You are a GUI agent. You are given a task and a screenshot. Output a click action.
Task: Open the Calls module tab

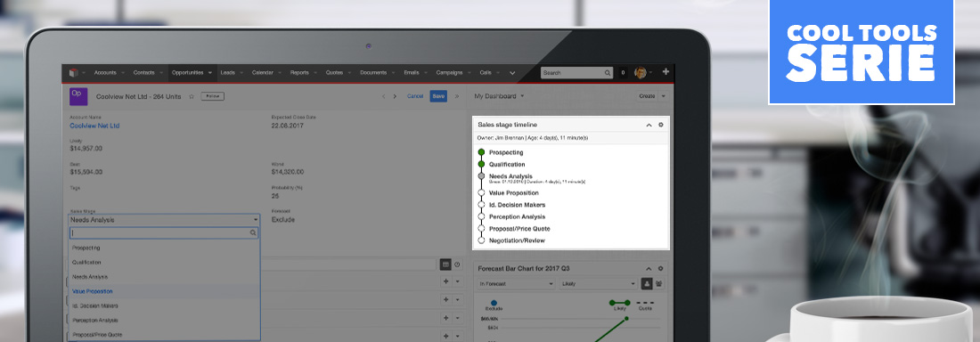pos(486,72)
